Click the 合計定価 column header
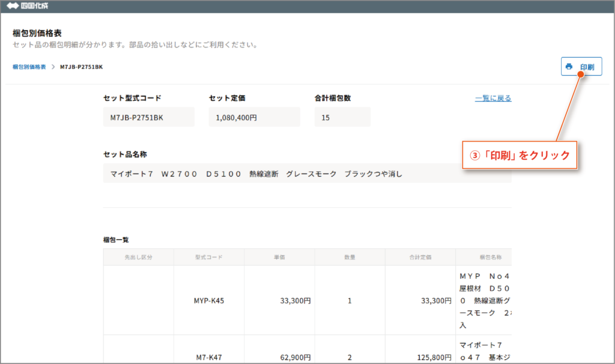615x364 pixels. (420, 257)
